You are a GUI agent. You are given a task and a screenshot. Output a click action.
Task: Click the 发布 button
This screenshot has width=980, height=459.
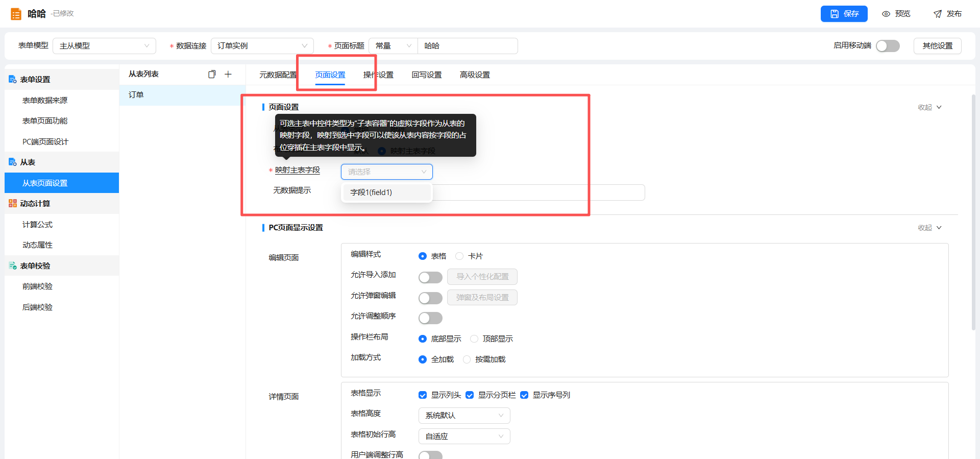pyautogui.click(x=947, y=14)
